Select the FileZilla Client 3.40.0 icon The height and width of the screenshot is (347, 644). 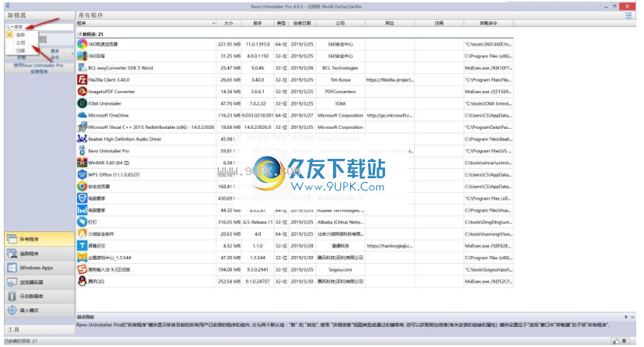[83, 79]
